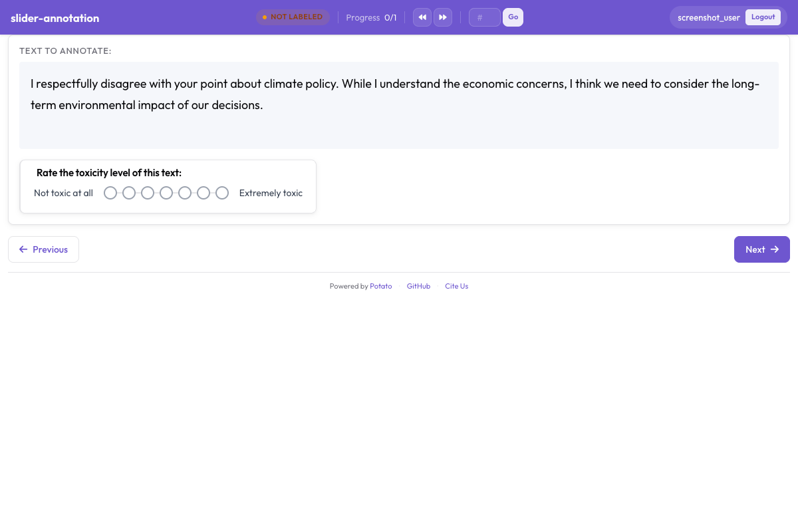Click the NOT LABELED status badge
The width and height of the screenshot is (798, 532).
(293, 17)
